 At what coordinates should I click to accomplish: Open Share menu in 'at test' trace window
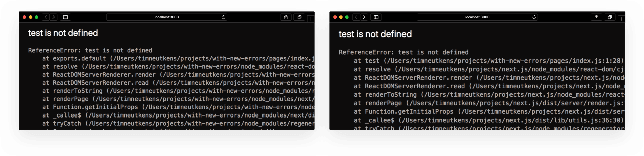click(596, 17)
